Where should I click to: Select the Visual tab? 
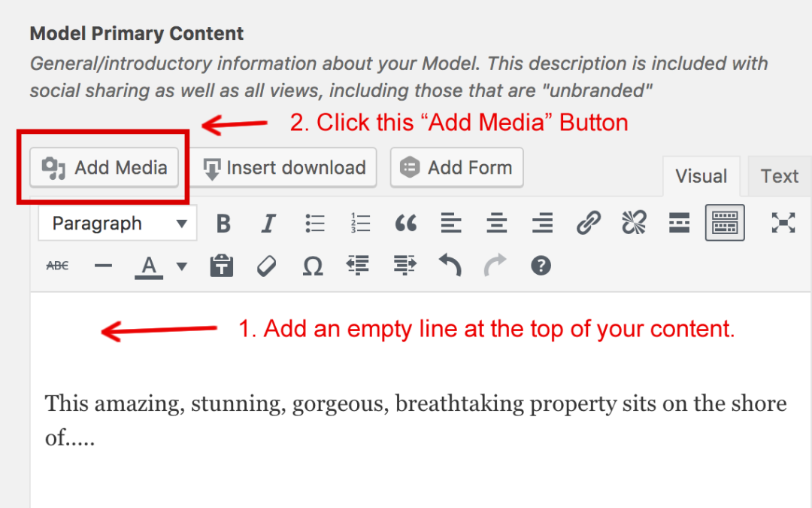(x=701, y=175)
